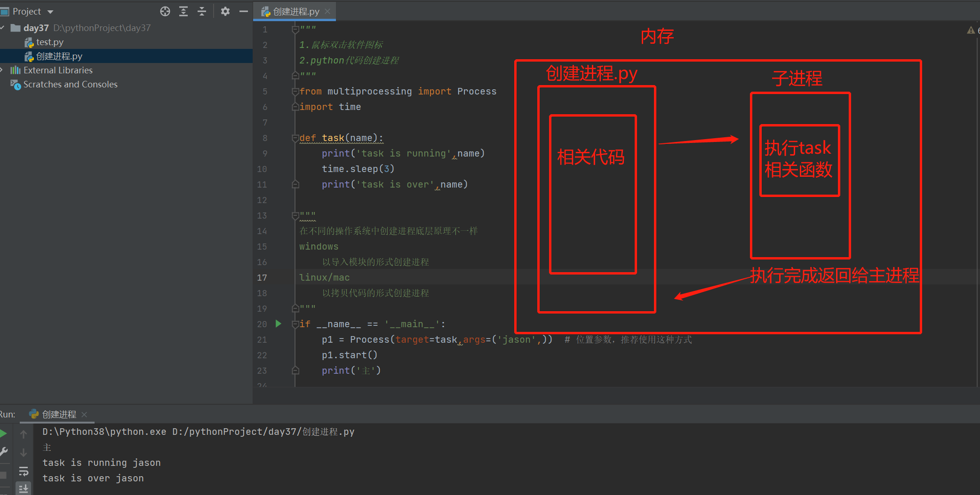Viewport: 980px width, 495px height.
Task: Toggle soft-wrap in the Run console
Action: (24, 471)
